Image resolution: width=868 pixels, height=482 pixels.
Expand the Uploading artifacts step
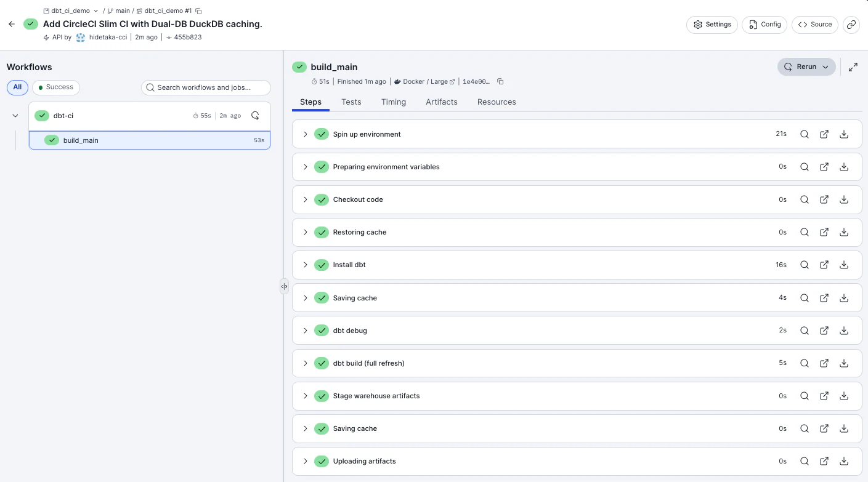coord(305,461)
